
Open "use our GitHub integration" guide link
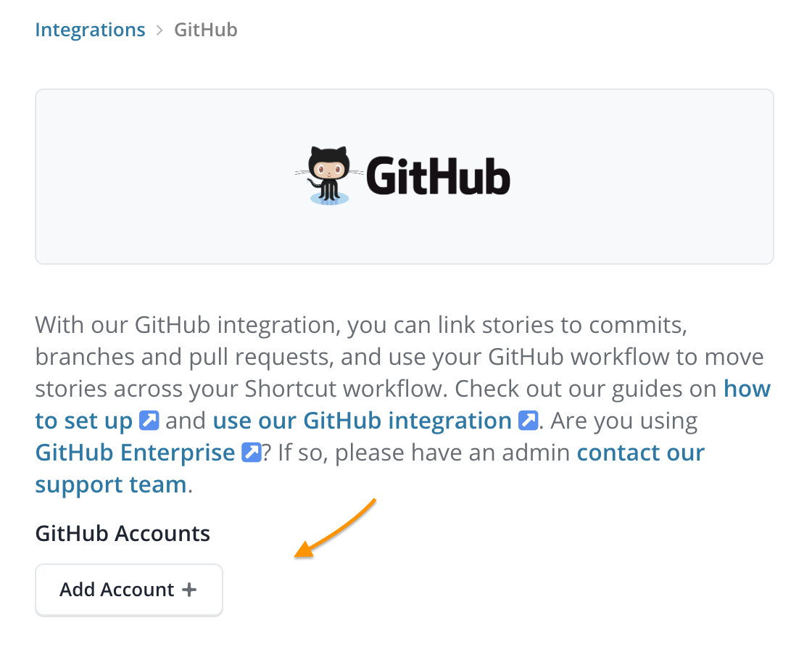[362, 421]
